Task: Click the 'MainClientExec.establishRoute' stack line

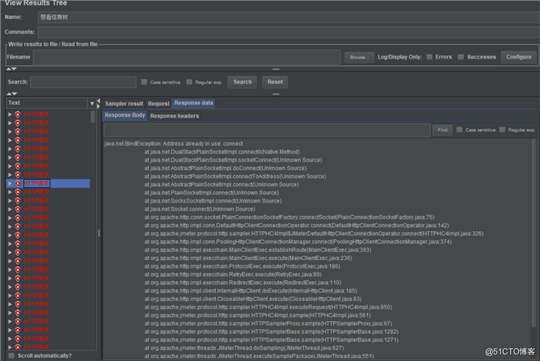Action: click(258, 250)
